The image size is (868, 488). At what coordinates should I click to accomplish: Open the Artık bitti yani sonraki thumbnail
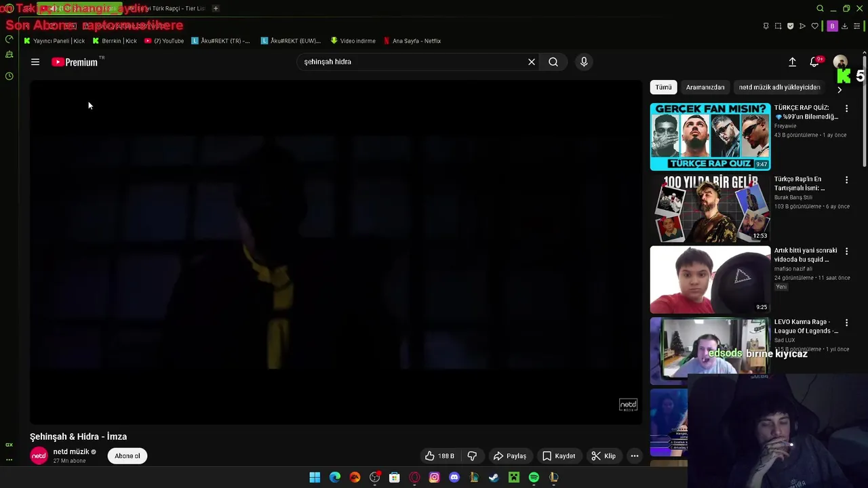(x=710, y=279)
